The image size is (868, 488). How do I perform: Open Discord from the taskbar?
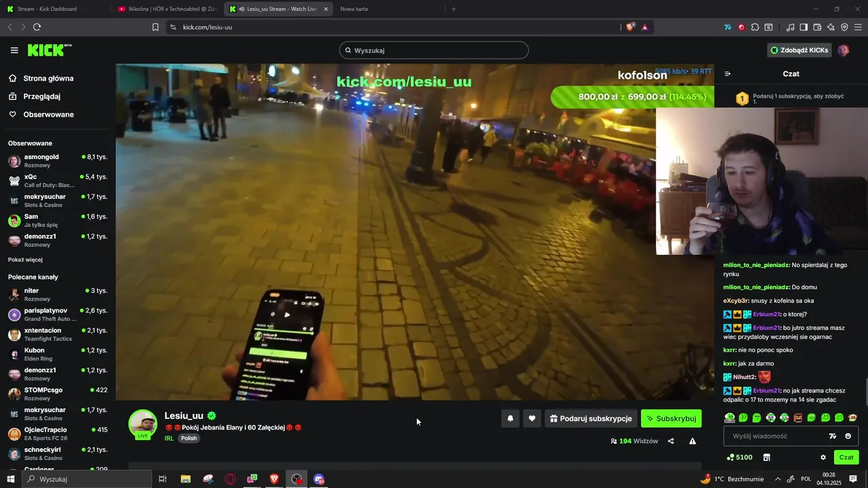pyautogui.click(x=319, y=479)
